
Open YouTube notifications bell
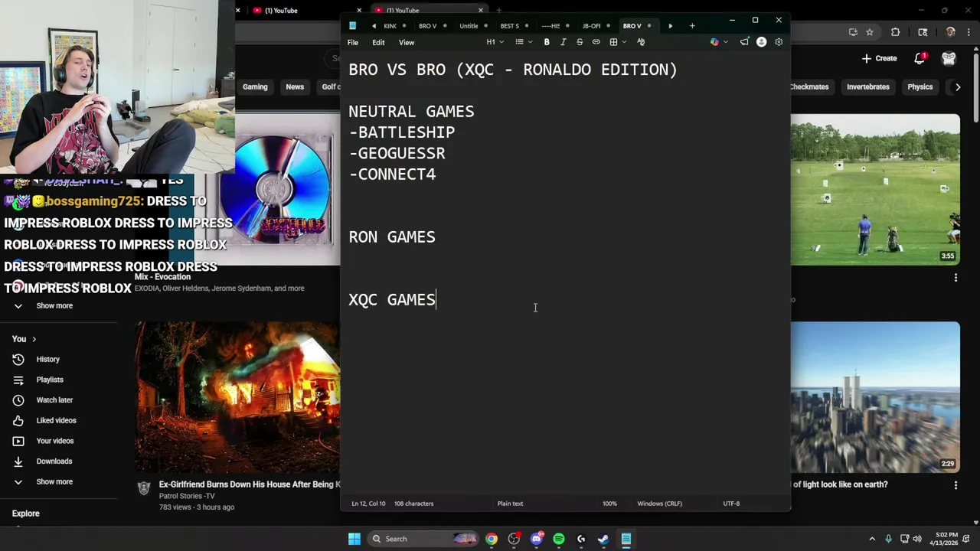pyautogui.click(x=920, y=58)
